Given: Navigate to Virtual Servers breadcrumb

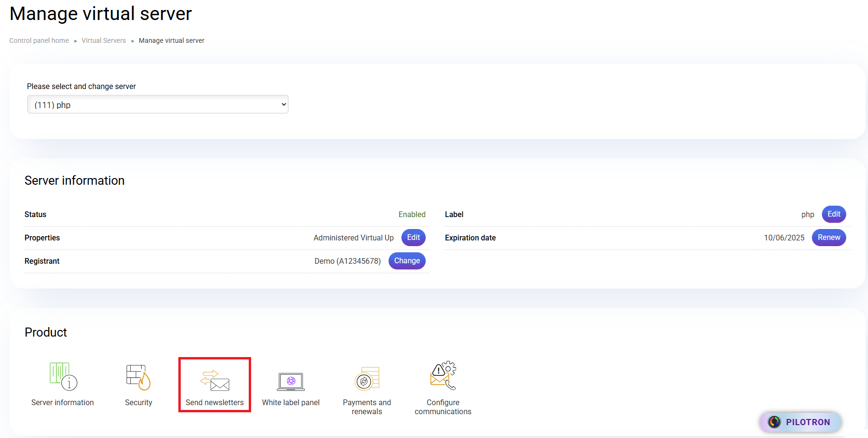Looking at the screenshot, I should [104, 40].
